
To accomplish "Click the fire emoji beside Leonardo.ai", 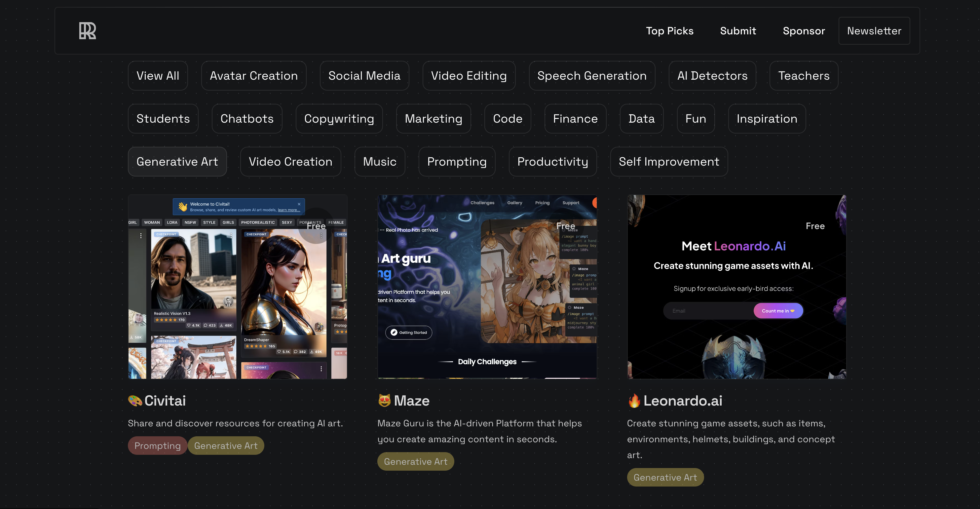I will [634, 401].
